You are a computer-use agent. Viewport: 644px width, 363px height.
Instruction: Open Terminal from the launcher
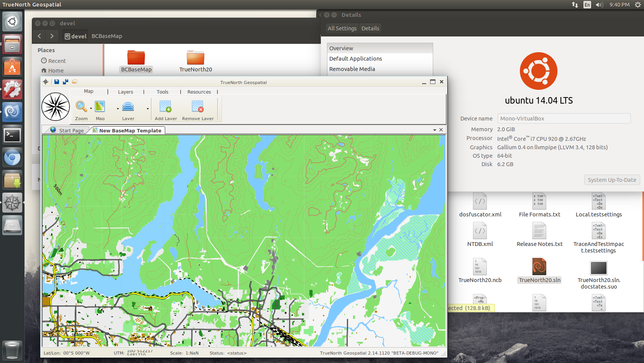(x=12, y=135)
